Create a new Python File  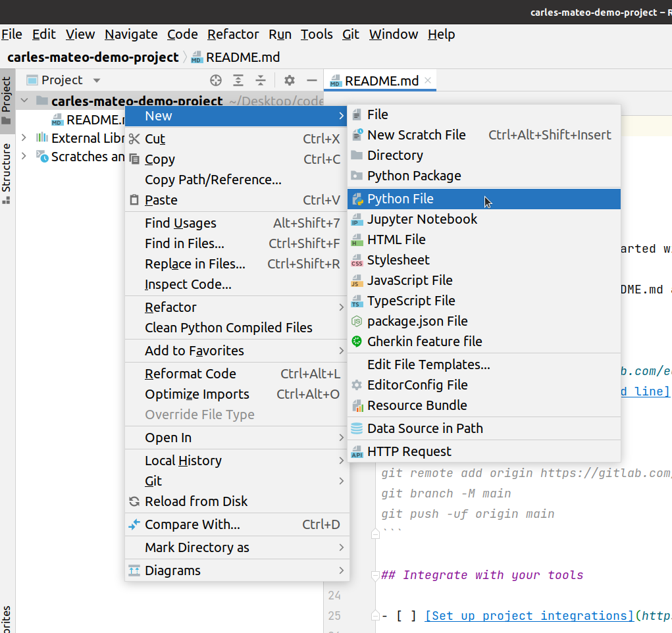484,199
